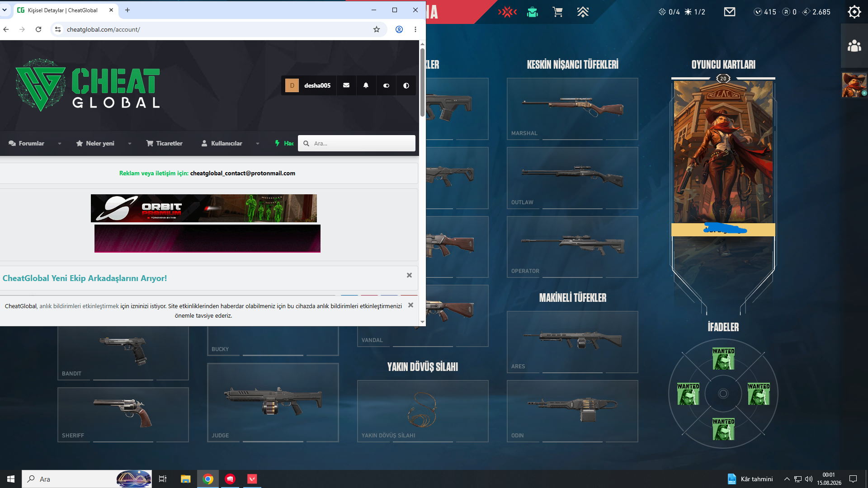The width and height of the screenshot is (868, 488).
Task: Open File Explorer from the taskbar
Action: click(x=186, y=479)
